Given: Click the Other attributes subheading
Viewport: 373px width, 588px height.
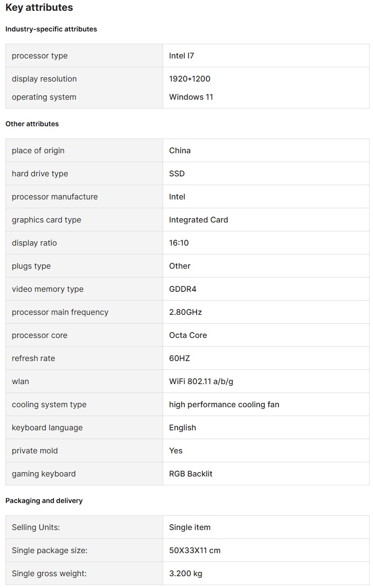Looking at the screenshot, I should click(x=32, y=124).
